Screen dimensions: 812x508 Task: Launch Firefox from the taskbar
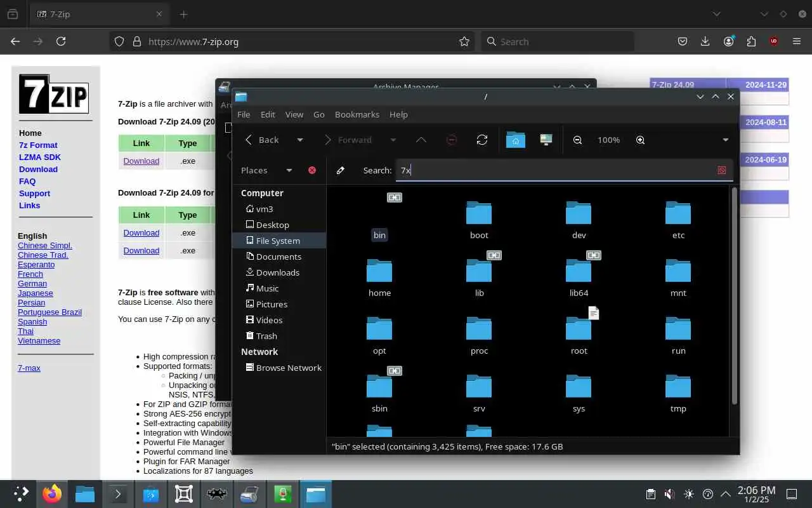click(52, 494)
